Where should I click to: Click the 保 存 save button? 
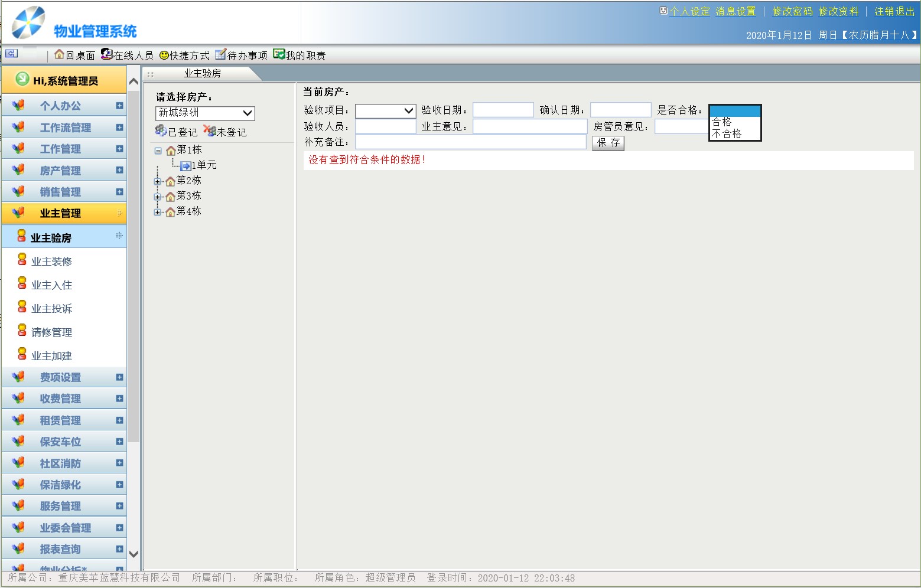[x=608, y=143]
